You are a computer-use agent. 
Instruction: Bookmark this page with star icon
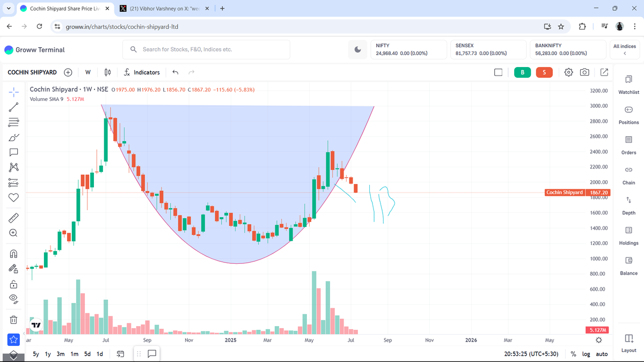pyautogui.click(x=561, y=26)
